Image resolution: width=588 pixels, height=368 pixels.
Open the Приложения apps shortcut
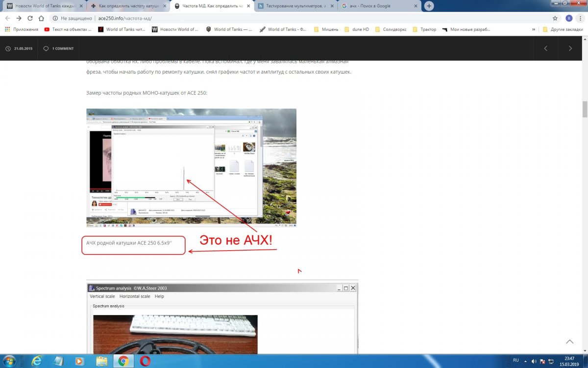[22, 29]
